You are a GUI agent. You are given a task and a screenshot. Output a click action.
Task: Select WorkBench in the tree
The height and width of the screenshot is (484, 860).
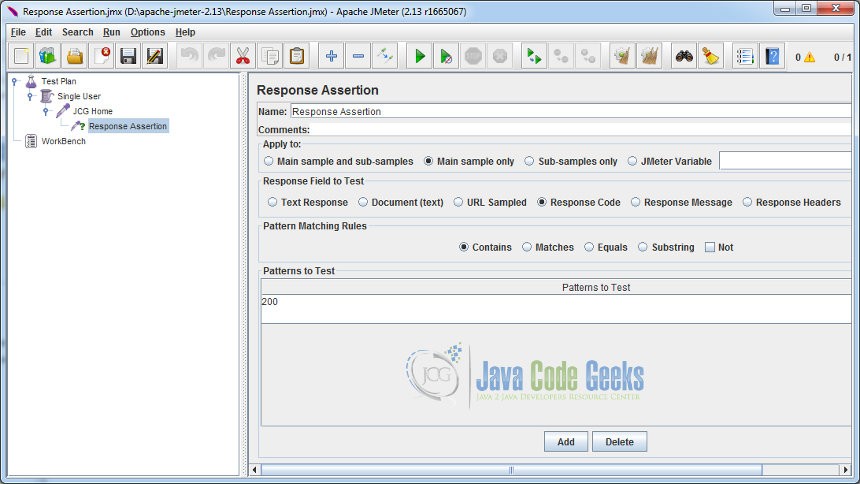pyautogui.click(x=64, y=141)
